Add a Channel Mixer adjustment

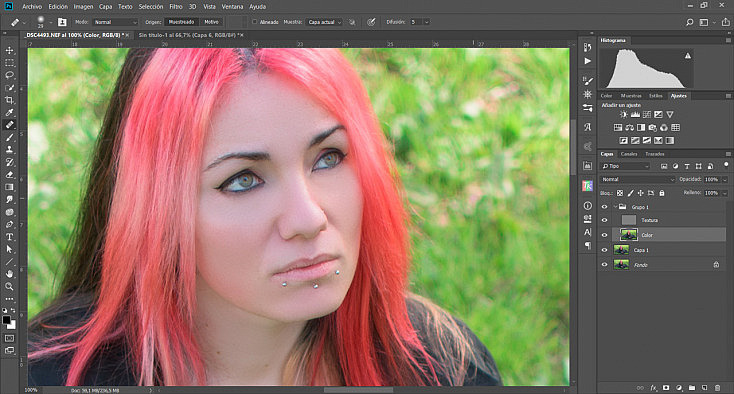click(664, 127)
